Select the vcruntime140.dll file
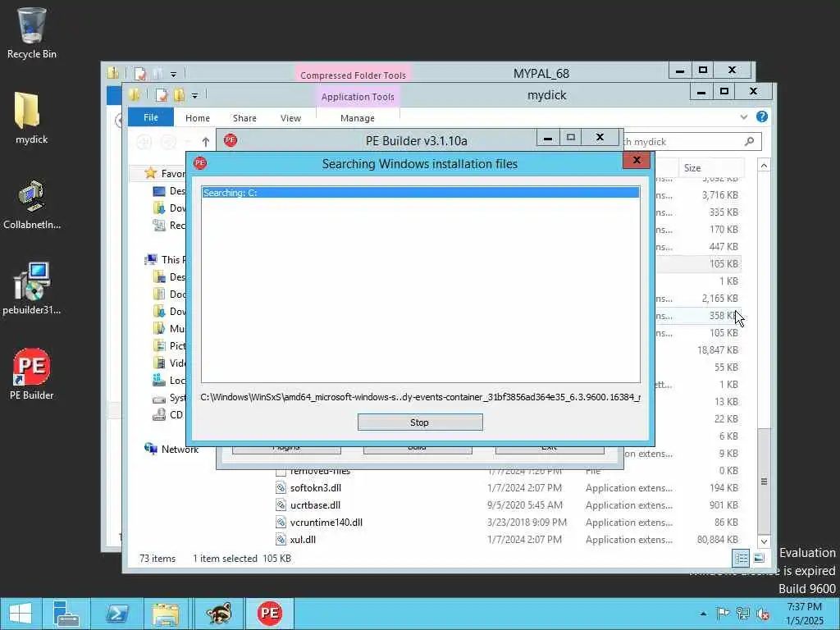This screenshot has height=630, width=840. 326,522
